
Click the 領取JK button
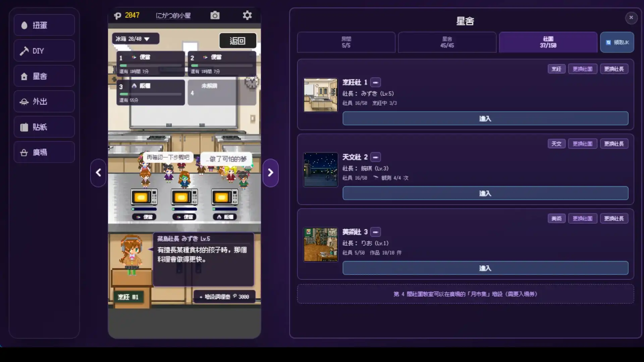617,42
